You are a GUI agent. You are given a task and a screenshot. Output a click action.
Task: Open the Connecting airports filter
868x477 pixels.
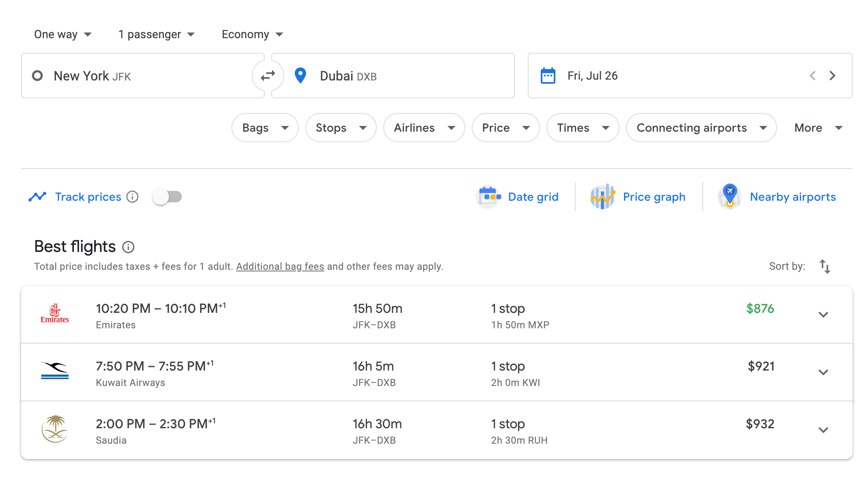[x=701, y=128]
